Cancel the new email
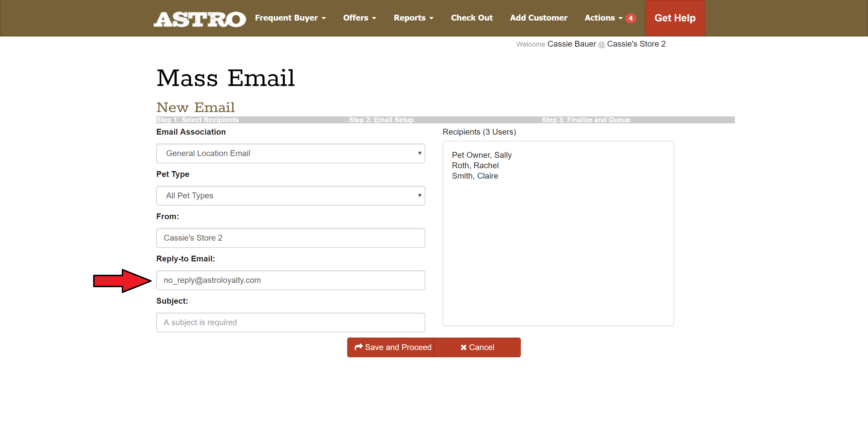The height and width of the screenshot is (436, 868). pos(477,347)
